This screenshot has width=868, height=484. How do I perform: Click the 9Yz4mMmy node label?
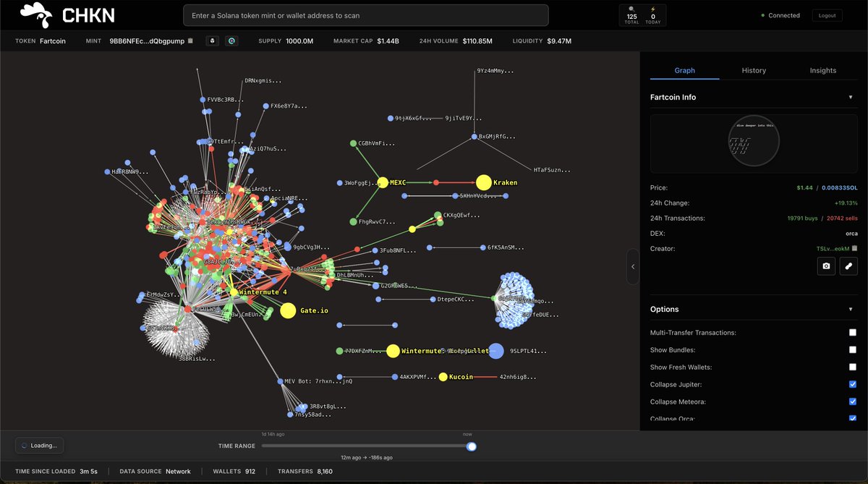[x=495, y=71]
